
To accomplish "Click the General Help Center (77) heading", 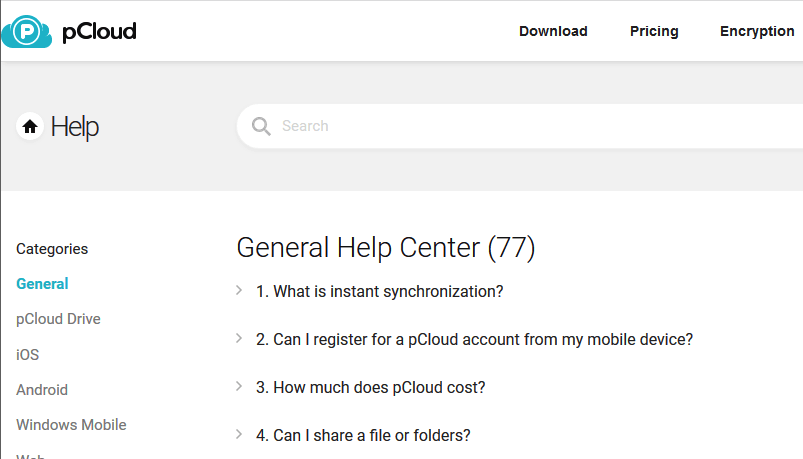I will [386, 248].
